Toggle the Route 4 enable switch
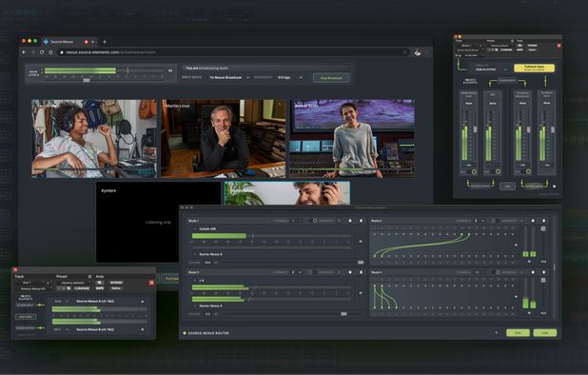588x375 pixels. [x=497, y=272]
